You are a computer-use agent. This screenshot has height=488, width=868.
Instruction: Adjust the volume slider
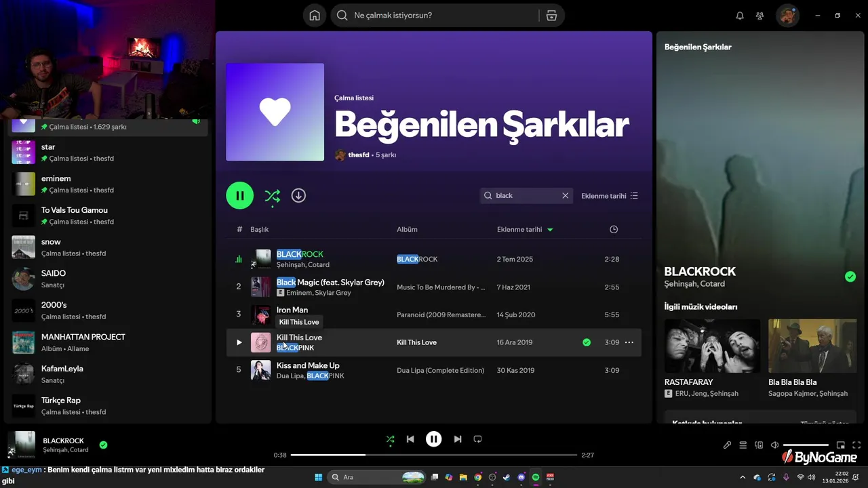pos(806,445)
